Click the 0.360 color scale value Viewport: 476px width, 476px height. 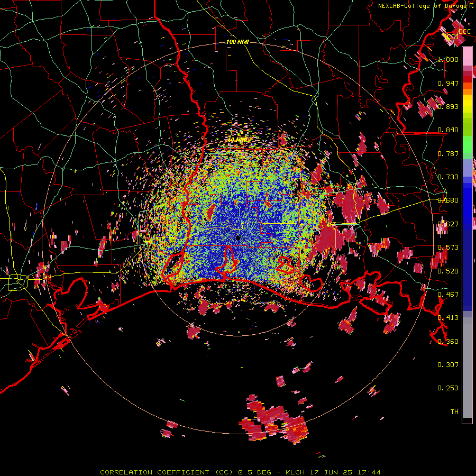[x=448, y=342]
